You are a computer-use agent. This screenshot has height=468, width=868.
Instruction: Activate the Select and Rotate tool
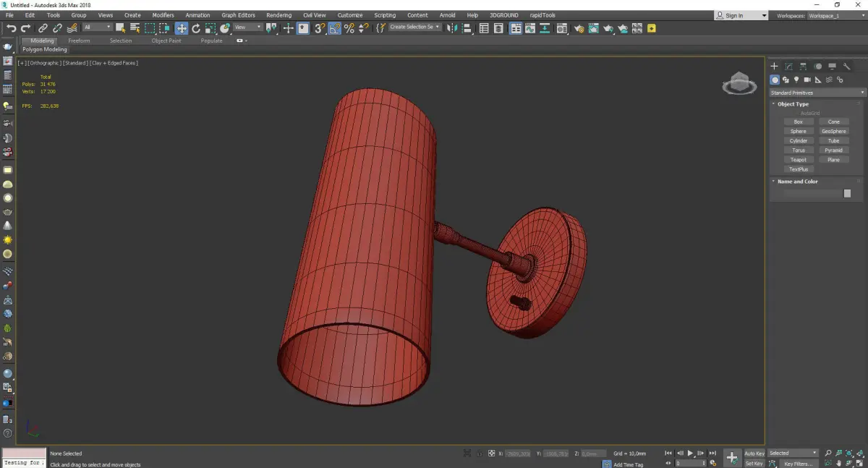pos(196,28)
